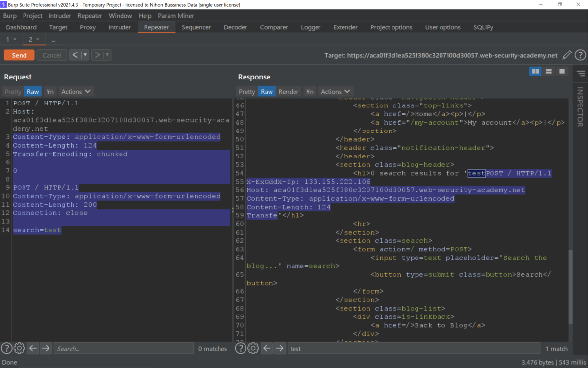The image size is (588, 368).
Task: Open the Project menu
Action: (x=32, y=16)
